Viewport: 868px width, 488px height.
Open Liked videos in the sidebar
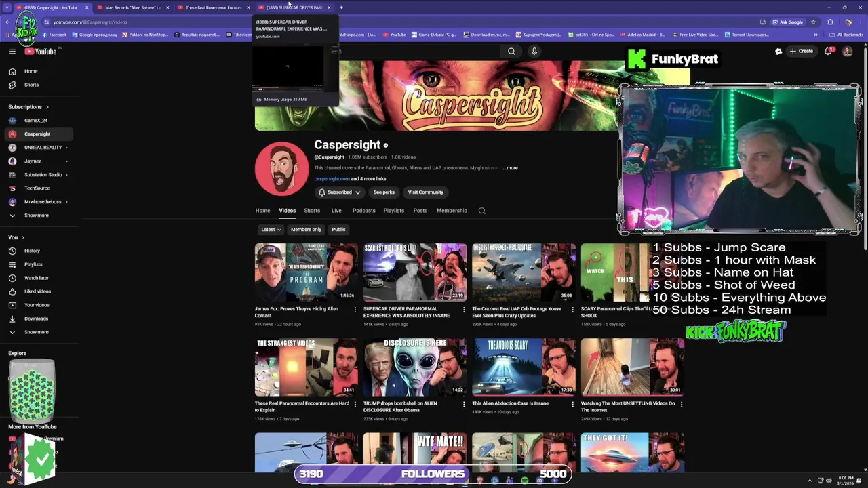pos(37,291)
